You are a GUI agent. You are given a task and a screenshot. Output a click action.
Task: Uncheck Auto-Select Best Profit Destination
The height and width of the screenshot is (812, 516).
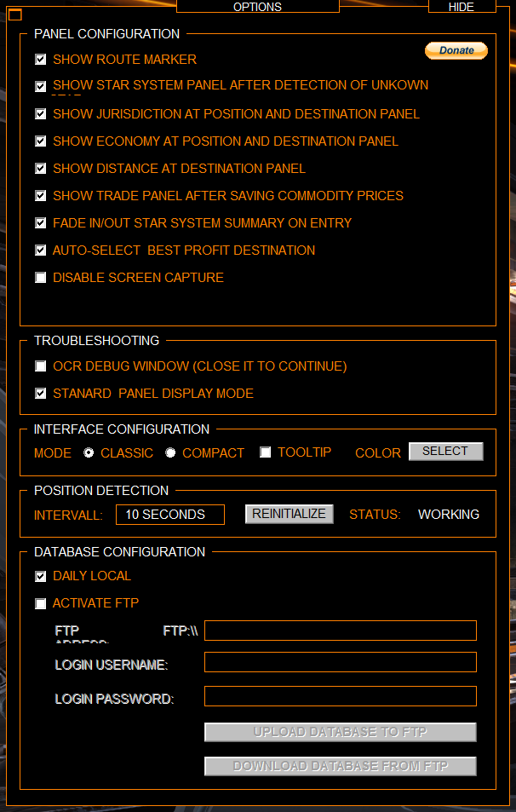click(x=40, y=251)
